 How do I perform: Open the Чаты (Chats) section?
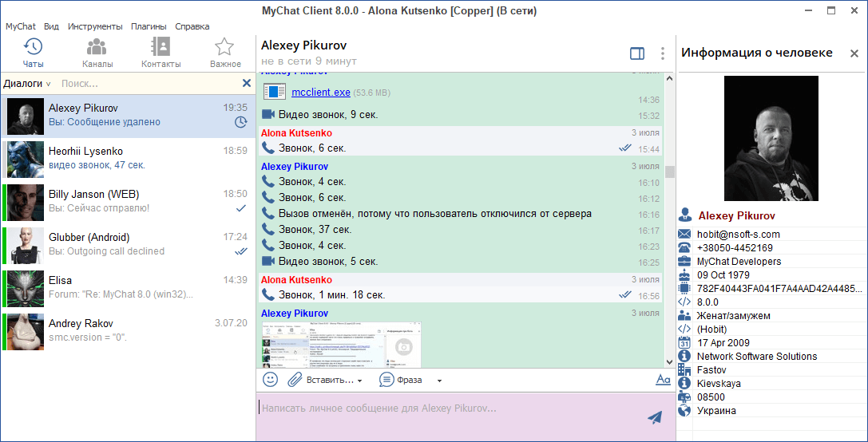coord(33,53)
